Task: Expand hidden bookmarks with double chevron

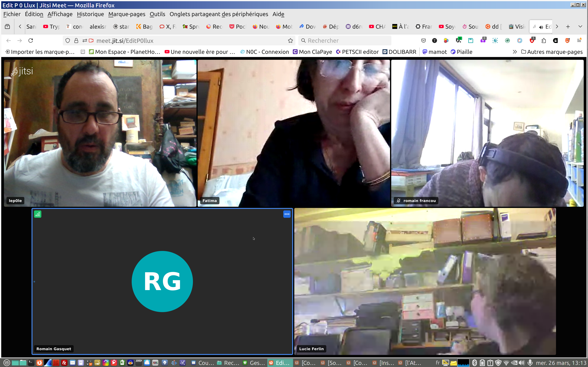Action: coord(515,52)
